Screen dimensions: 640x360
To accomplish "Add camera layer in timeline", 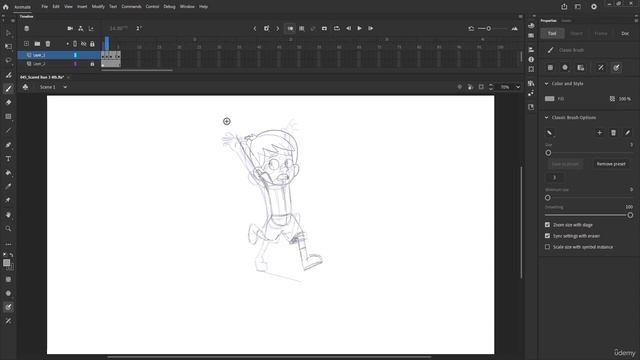I will (70, 29).
